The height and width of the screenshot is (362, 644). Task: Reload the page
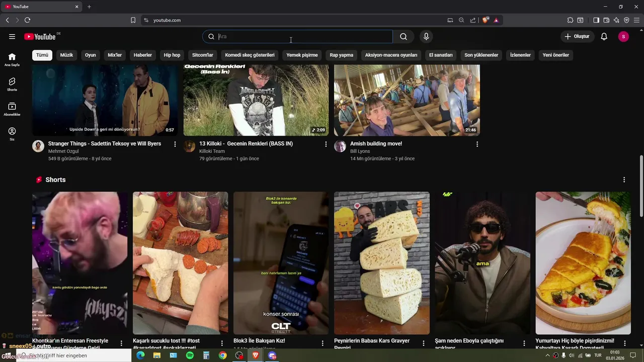point(27,20)
